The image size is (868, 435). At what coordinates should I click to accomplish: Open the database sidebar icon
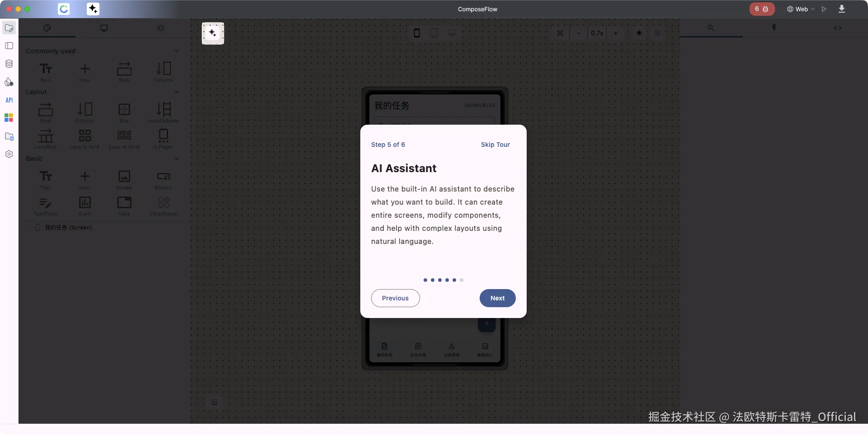[x=9, y=64]
